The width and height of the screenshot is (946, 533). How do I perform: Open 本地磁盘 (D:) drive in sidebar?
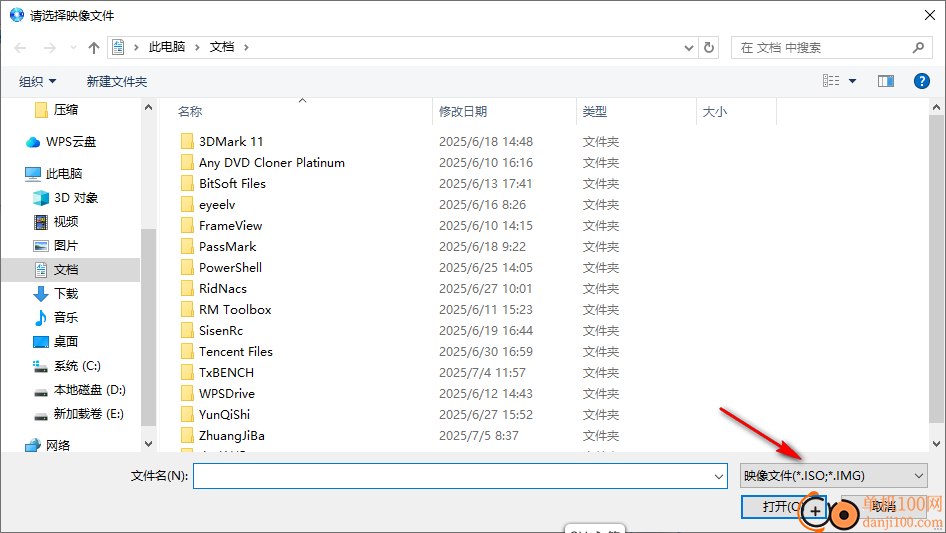(89, 390)
